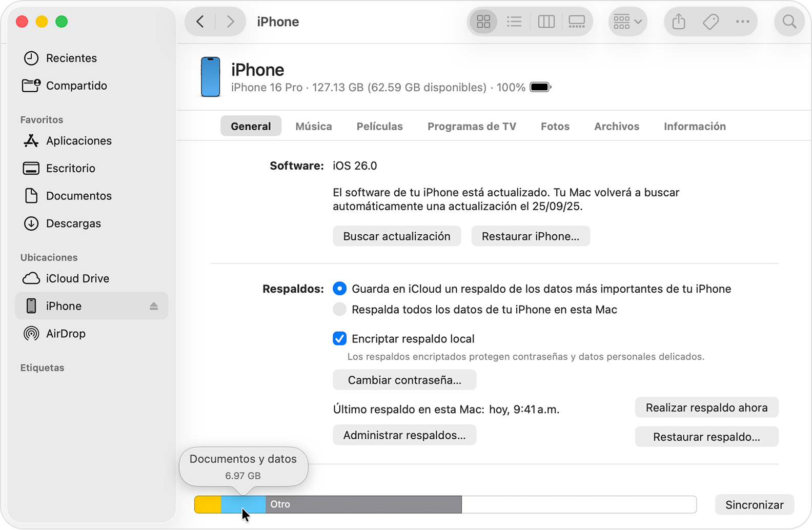Click the search magnifier icon

pyautogui.click(x=789, y=22)
